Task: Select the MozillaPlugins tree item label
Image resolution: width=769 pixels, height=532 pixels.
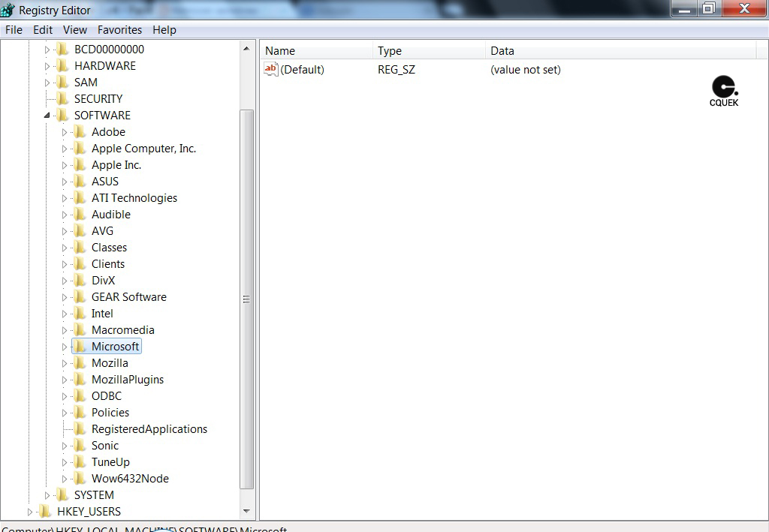Action: pos(128,380)
